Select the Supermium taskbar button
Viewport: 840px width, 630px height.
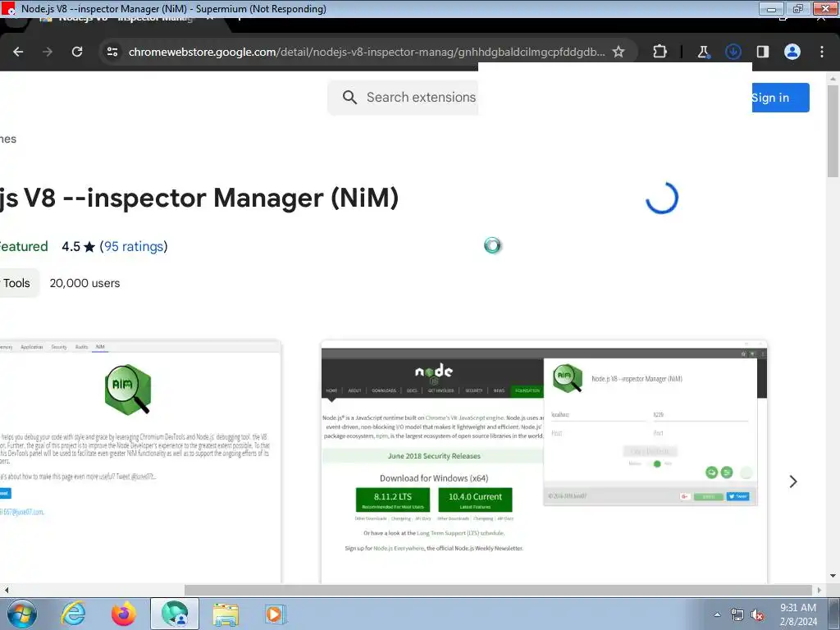[175, 614]
